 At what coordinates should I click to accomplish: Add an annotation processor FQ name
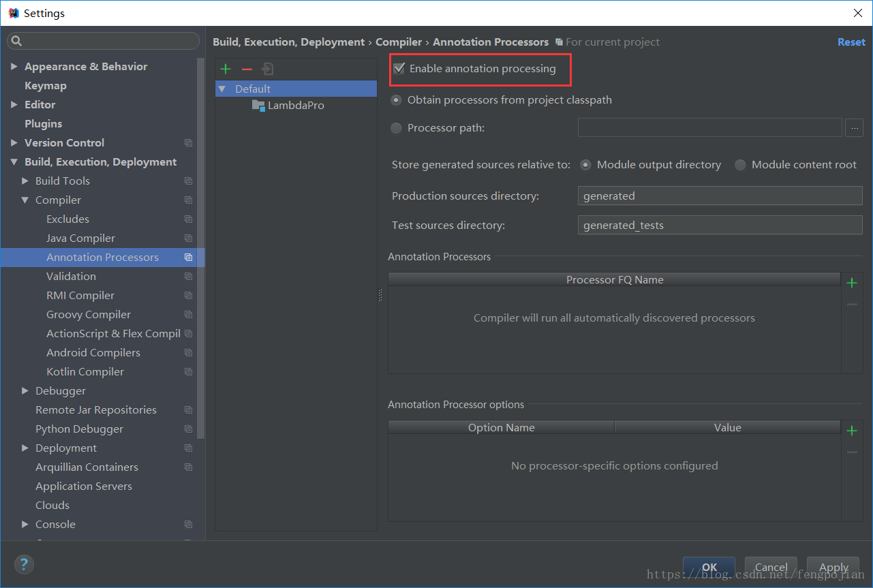click(x=851, y=283)
